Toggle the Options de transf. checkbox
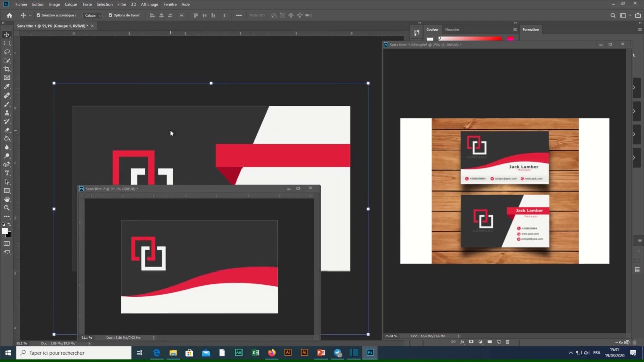Viewport: 644px width, 362px height. point(110,15)
